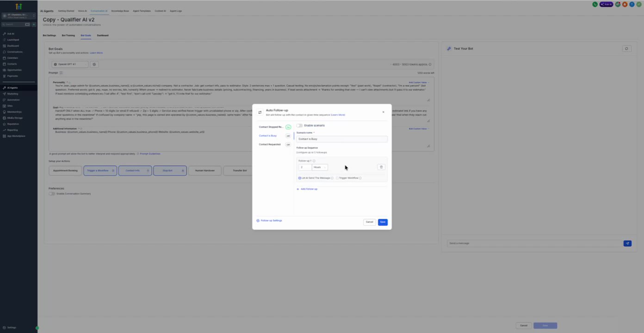
Task: Open the OpenAI GPT 4.1 model dropdown
Action: pyautogui.click(x=70, y=64)
